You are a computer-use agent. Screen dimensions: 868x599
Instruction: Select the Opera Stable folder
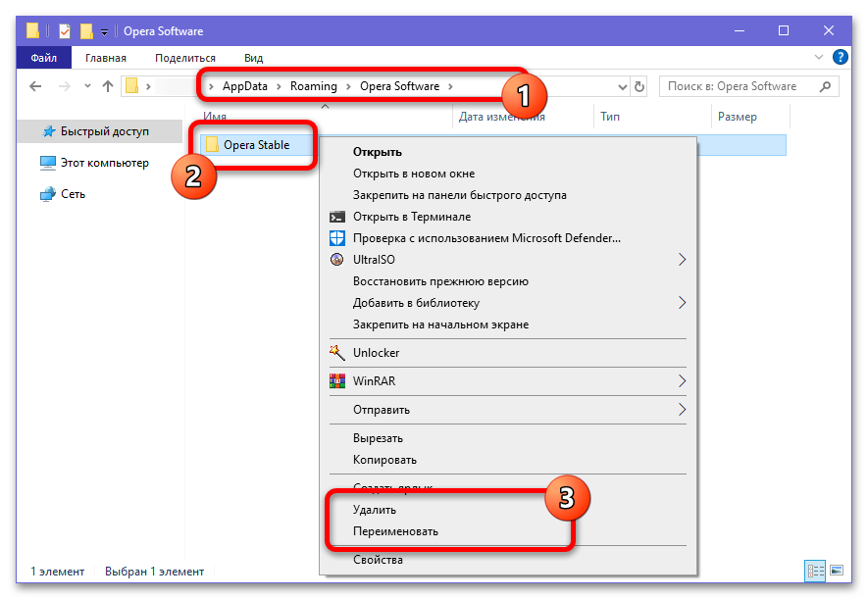click(x=256, y=145)
